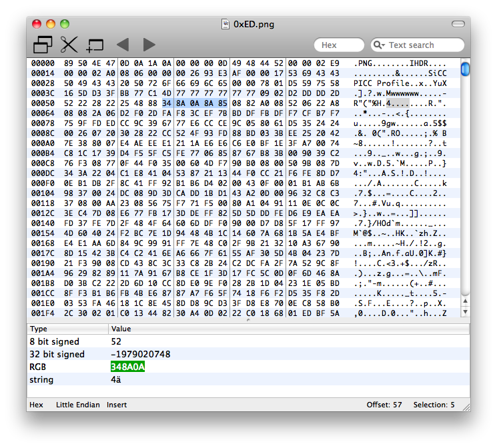Screen dimensions: 497x448
Task: Toggle Hex number mode in status bar
Action: [x=37, y=405]
